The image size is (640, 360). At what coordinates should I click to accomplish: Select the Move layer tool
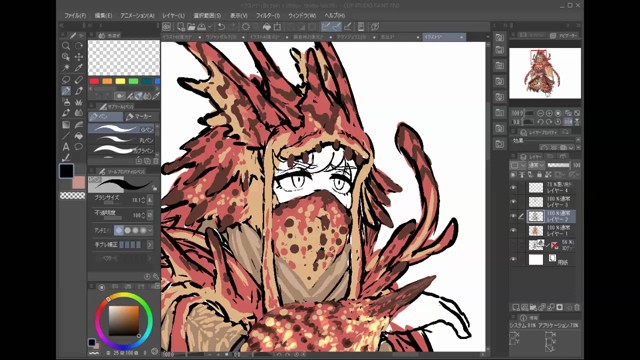(79, 57)
